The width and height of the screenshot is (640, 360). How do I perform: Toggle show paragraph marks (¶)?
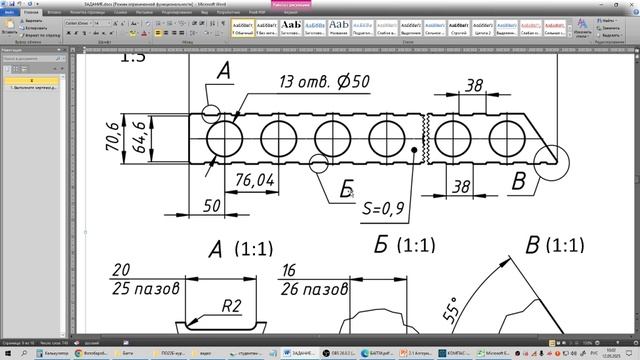pos(223,23)
